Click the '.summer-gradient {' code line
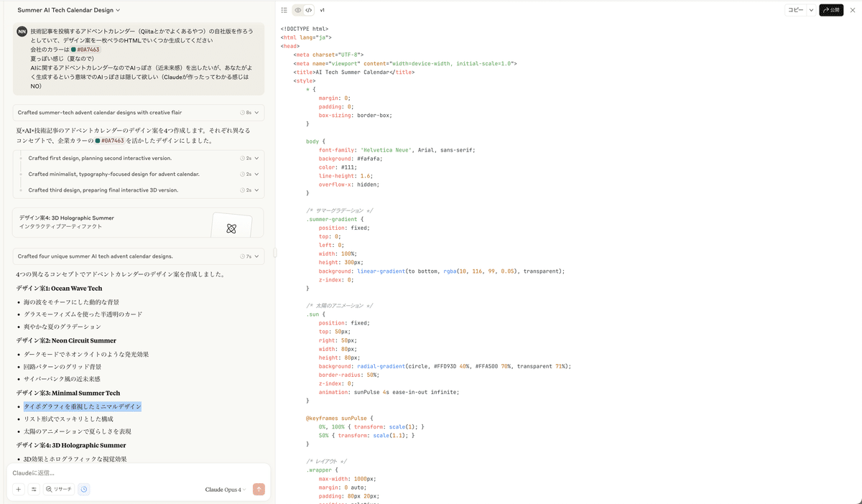 (x=335, y=219)
